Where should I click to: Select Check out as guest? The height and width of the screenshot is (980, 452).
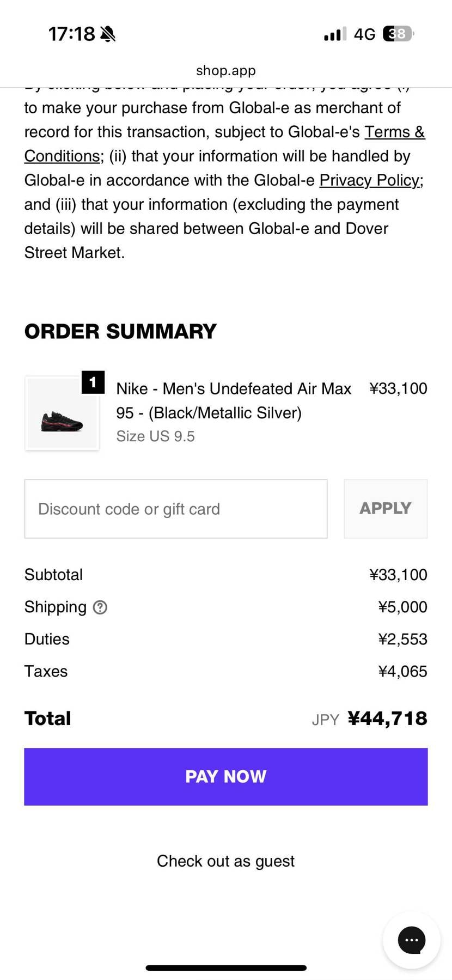pyautogui.click(x=225, y=861)
